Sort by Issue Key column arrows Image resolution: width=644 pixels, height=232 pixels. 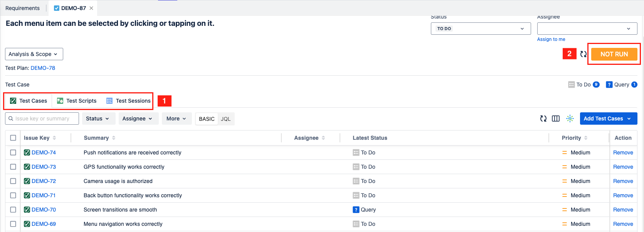[54, 138]
